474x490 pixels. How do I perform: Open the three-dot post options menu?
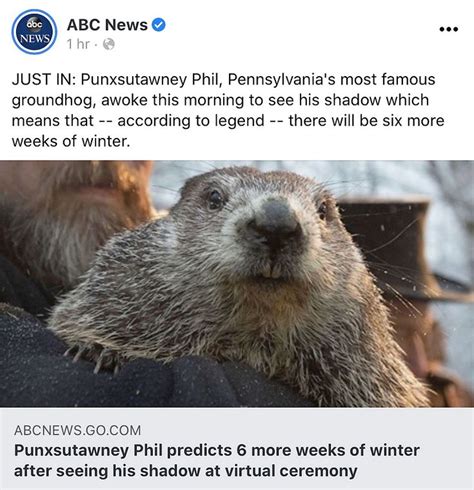coord(448,29)
